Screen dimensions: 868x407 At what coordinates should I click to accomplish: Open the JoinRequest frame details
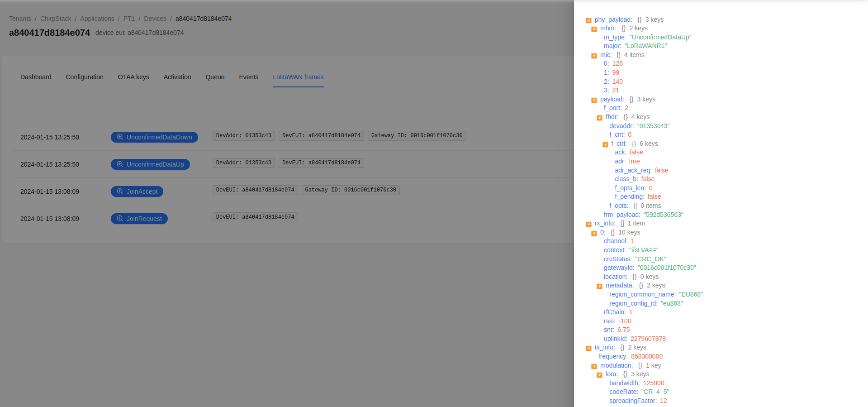point(139,219)
